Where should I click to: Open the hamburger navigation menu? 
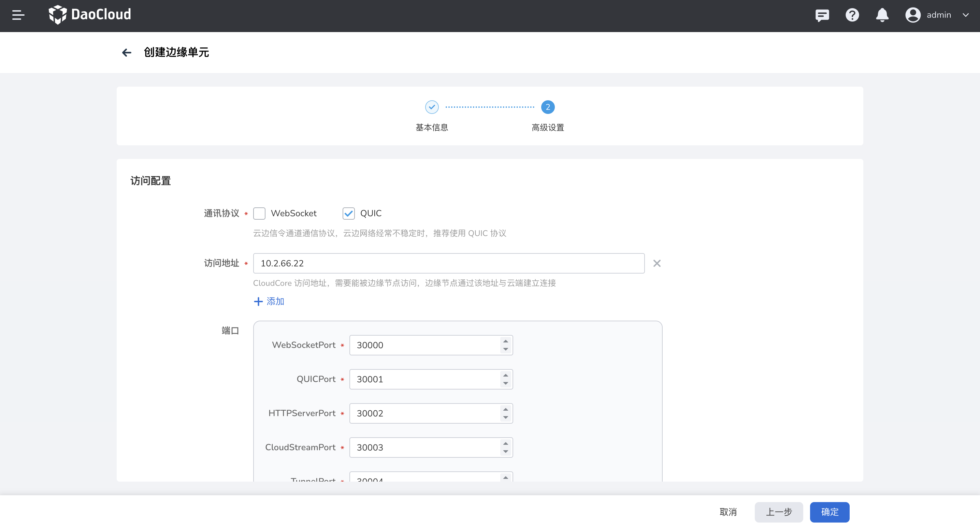point(18,15)
